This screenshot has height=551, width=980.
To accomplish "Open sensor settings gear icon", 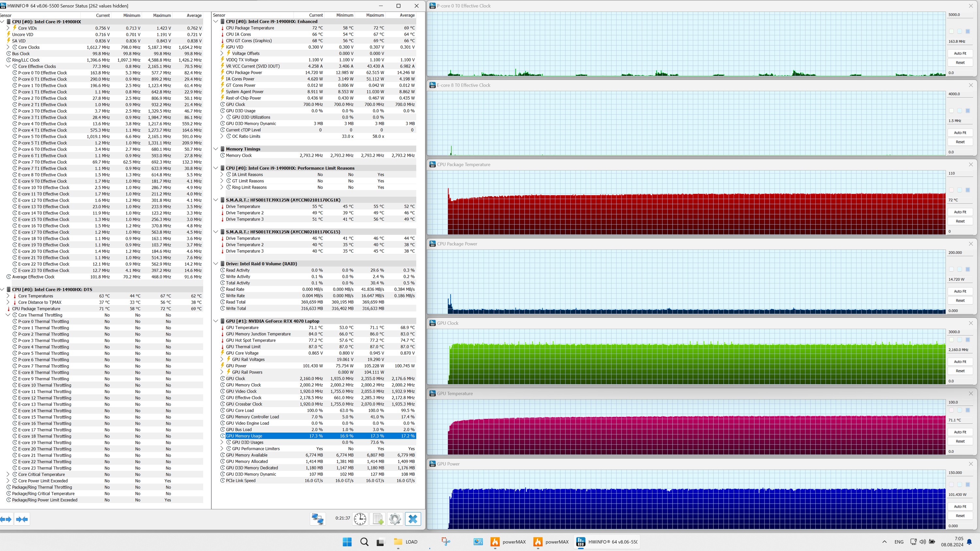I will [395, 519].
